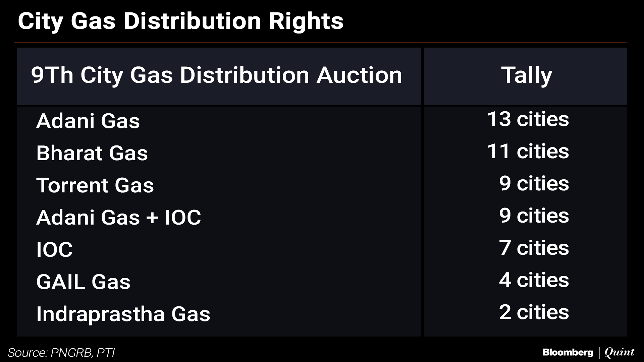Select the 9Th City Gas Distribution Auction header
The height and width of the screenshot is (362, 644).
[x=216, y=75]
